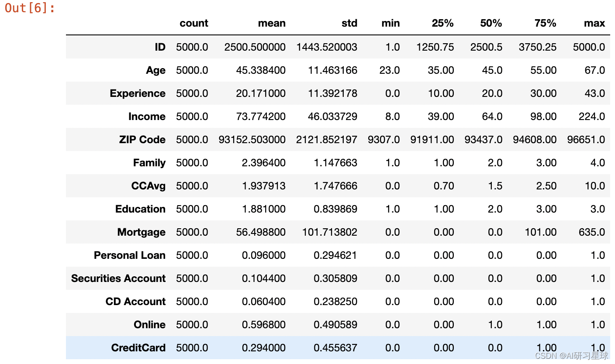615x364 pixels.
Task: Select Education std value 0.839869
Action: (x=335, y=209)
